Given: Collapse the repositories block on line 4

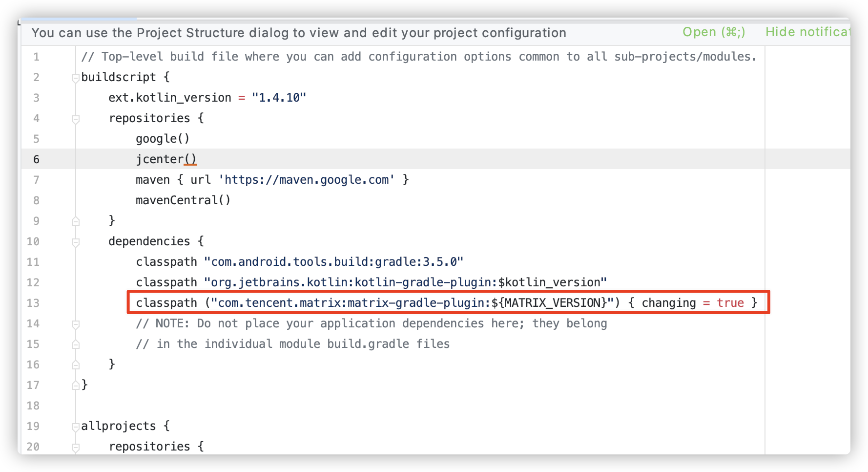Looking at the screenshot, I should click(75, 119).
